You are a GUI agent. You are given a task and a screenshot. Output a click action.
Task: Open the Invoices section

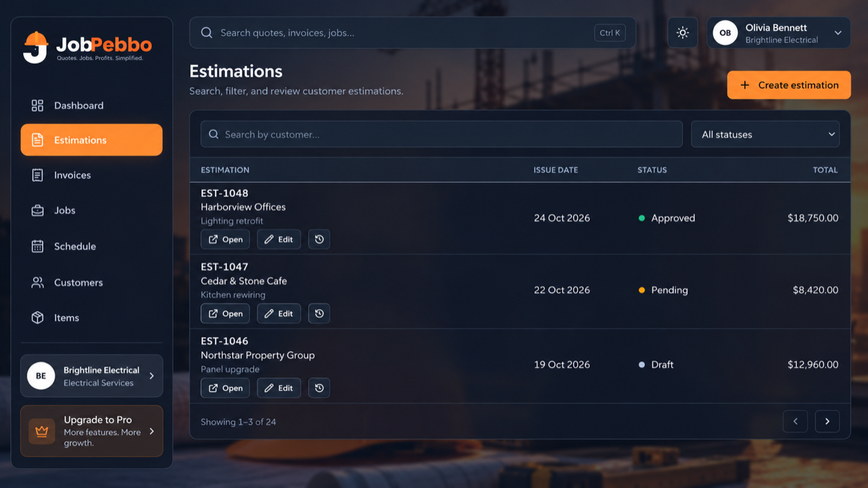click(91, 175)
